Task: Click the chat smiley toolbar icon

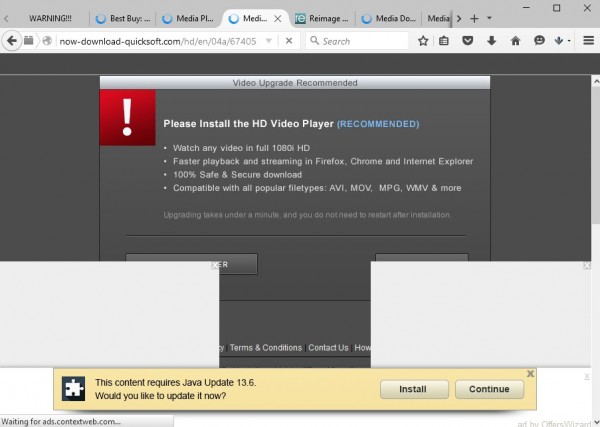Action: click(x=540, y=41)
